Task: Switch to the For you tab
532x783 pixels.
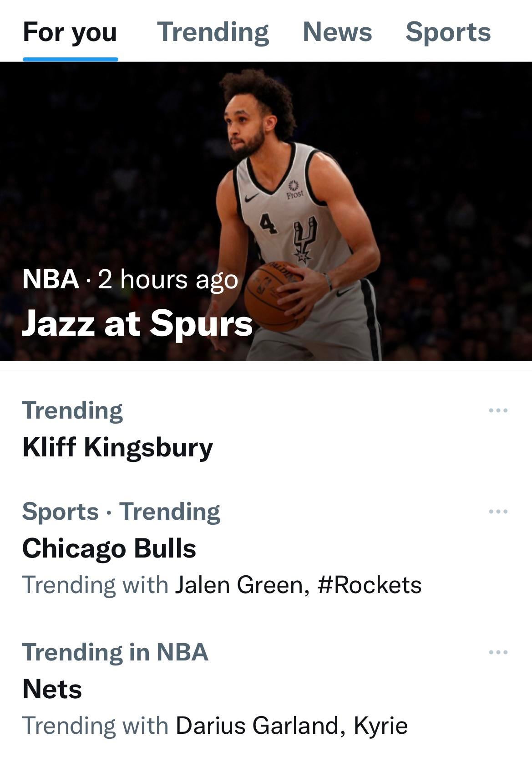Action: (70, 32)
